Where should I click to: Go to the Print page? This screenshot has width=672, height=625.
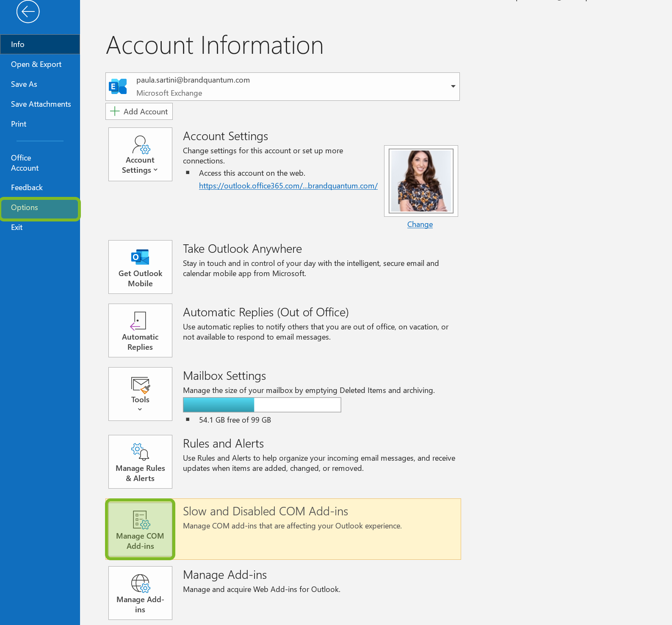pyautogui.click(x=40, y=124)
